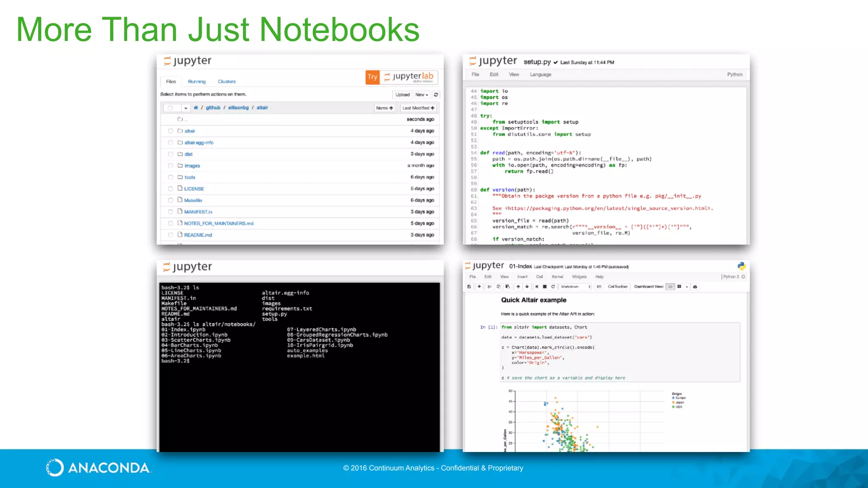Check the box next to Makefile
The height and width of the screenshot is (488, 868).
[170, 200]
